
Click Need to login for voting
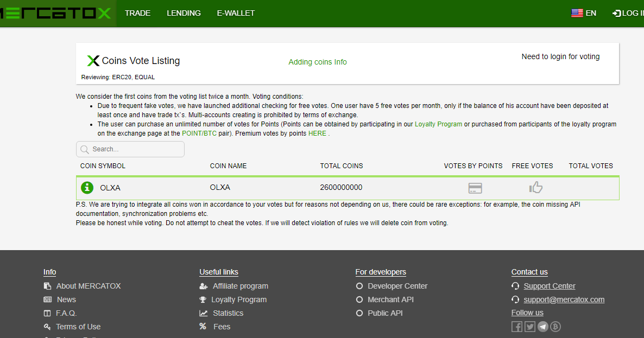click(x=560, y=56)
